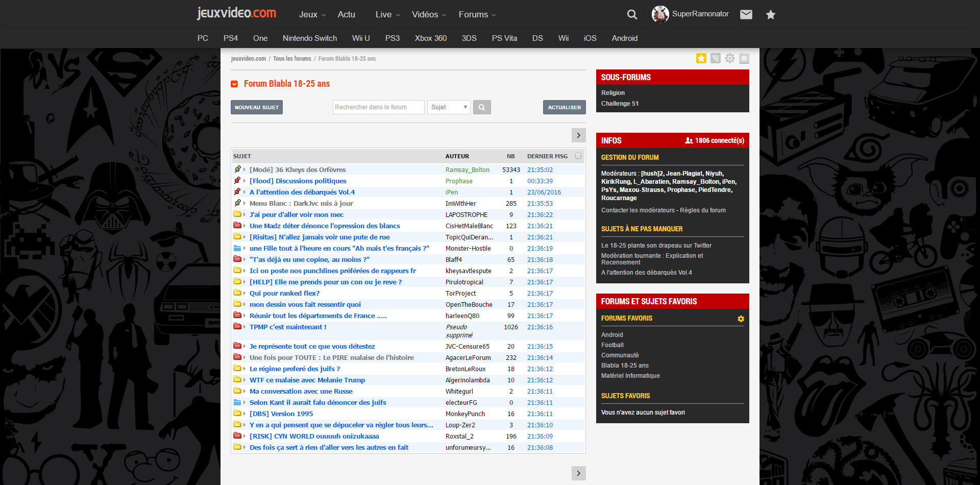This screenshot has width=980, height=485.
Task: Select the PS4 platform tab
Action: [x=231, y=38]
